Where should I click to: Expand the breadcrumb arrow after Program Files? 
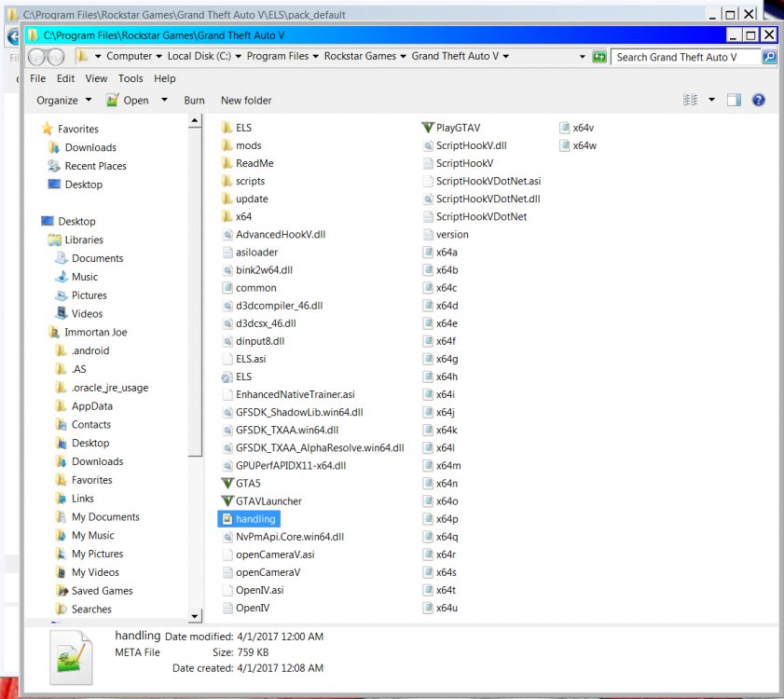pyautogui.click(x=315, y=57)
